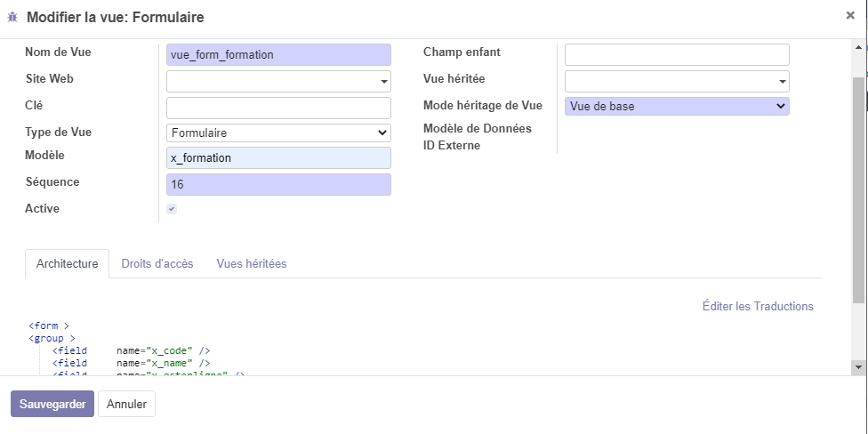Switch to the Droits d'accès tab
Image resolution: width=868 pixels, height=434 pixels.
157,264
